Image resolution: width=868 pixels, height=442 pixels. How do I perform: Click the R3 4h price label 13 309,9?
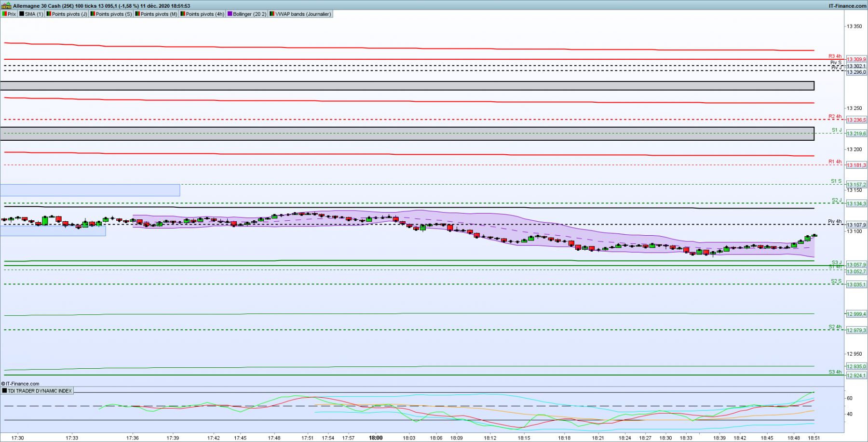pos(856,59)
